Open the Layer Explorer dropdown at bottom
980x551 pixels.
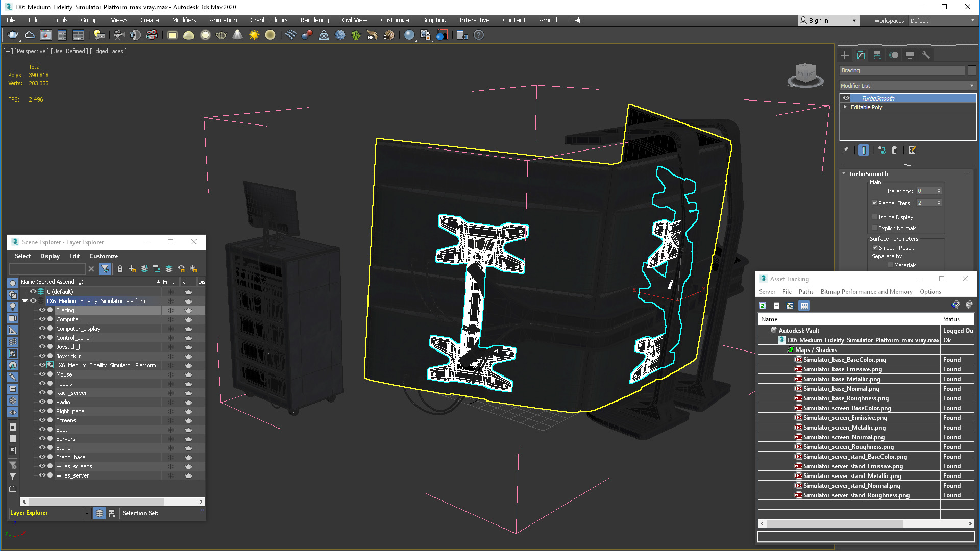[87, 513]
